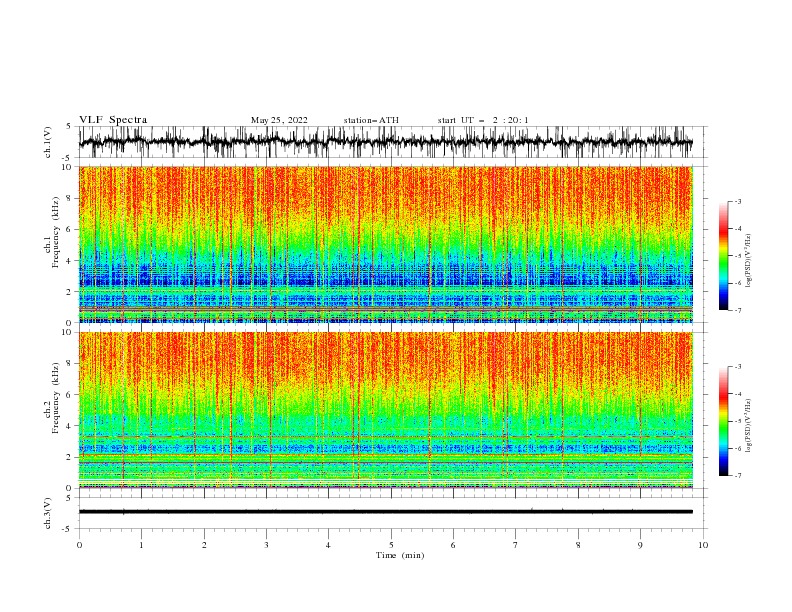Click the "5" tick on the time axis

pyautogui.click(x=391, y=545)
